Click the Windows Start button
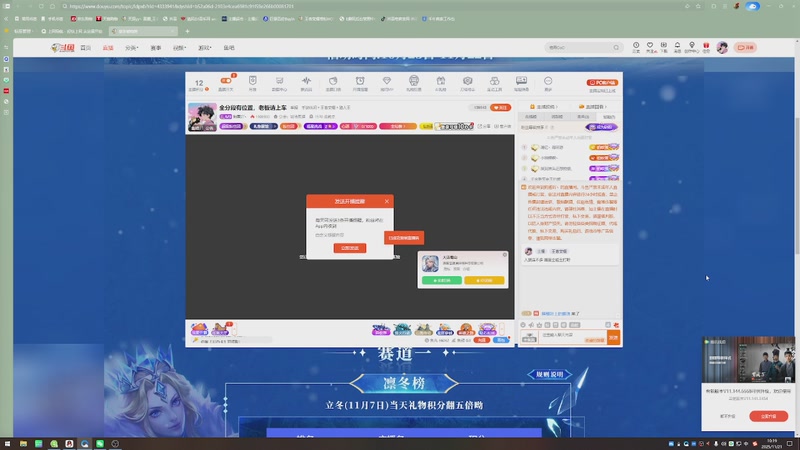 coord(7,444)
